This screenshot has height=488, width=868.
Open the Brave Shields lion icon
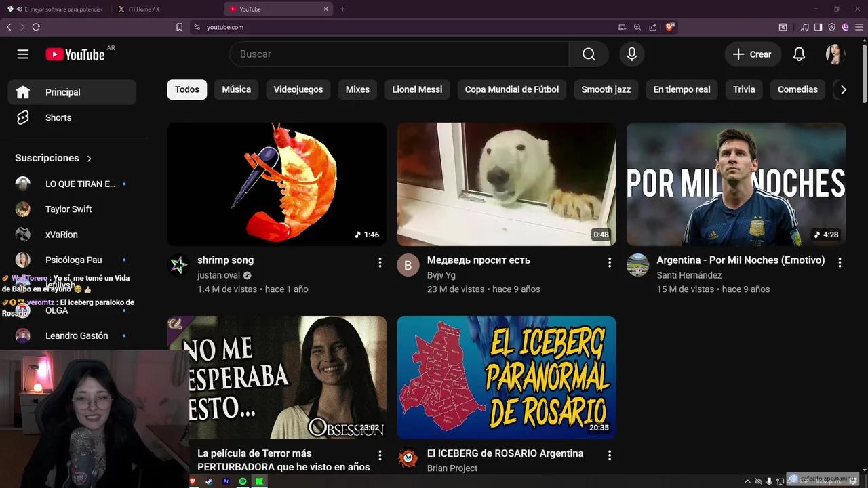click(670, 27)
